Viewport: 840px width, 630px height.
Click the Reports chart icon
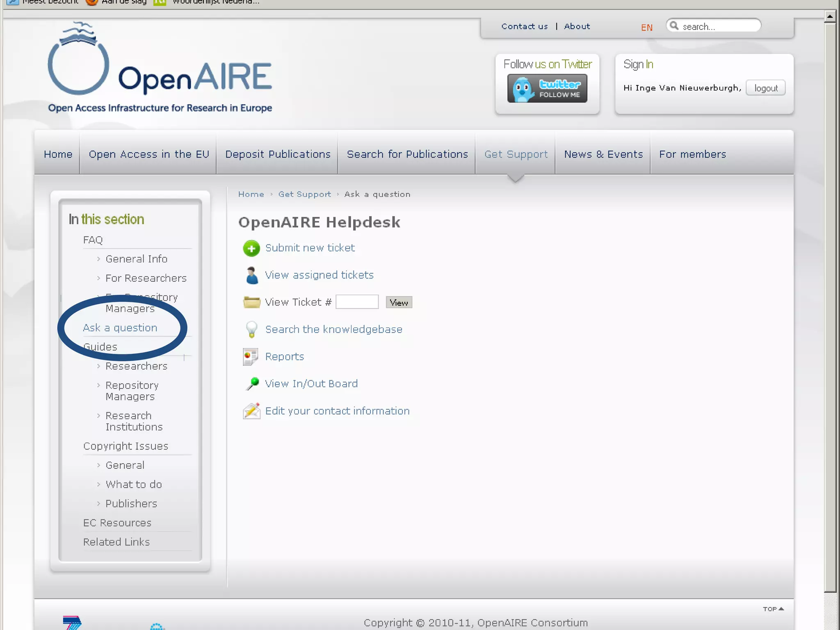coord(250,356)
